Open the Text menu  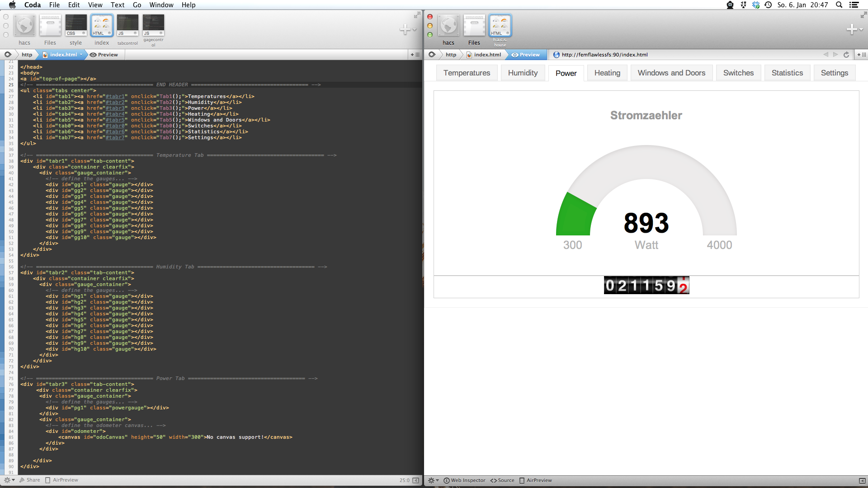click(118, 5)
